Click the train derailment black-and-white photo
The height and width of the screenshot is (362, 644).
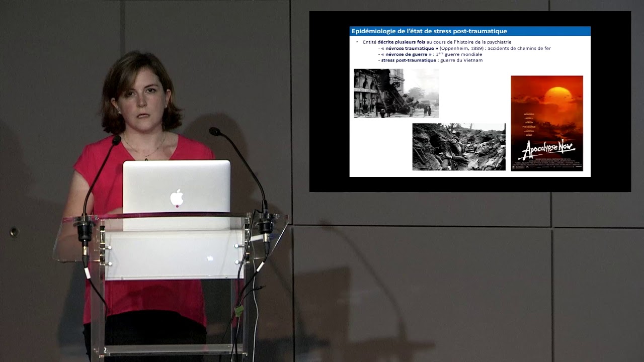396,93
